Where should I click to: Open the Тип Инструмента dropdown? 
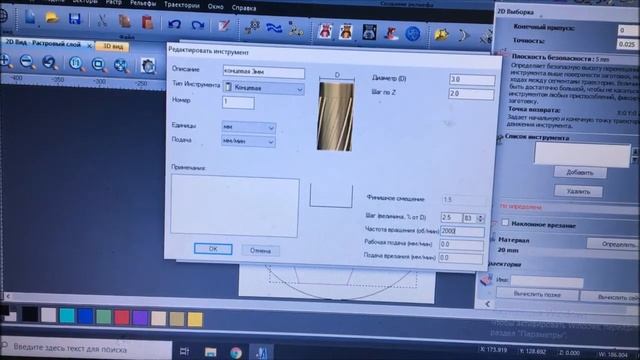pyautogui.click(x=263, y=88)
